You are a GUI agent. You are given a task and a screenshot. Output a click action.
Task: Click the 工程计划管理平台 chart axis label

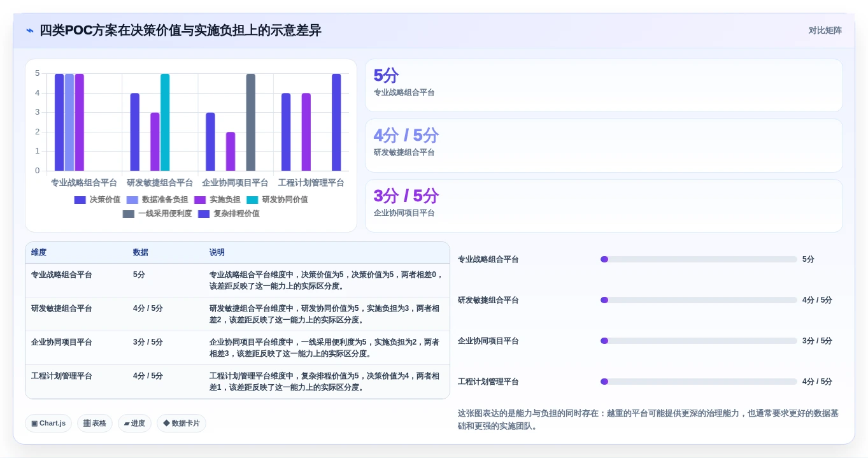pyautogui.click(x=311, y=183)
